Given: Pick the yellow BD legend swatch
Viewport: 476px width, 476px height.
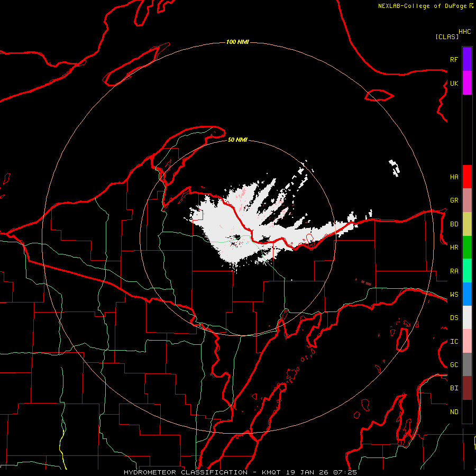Looking at the screenshot, I should point(467,224).
